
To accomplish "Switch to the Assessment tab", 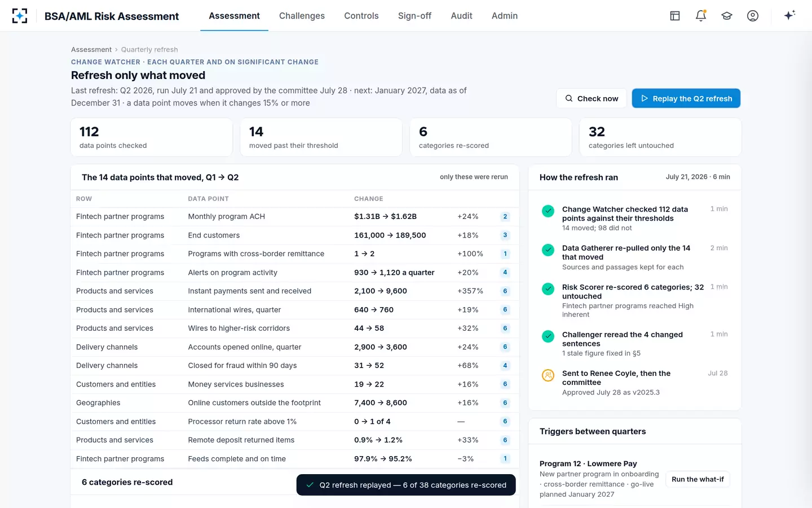I will click(x=234, y=16).
